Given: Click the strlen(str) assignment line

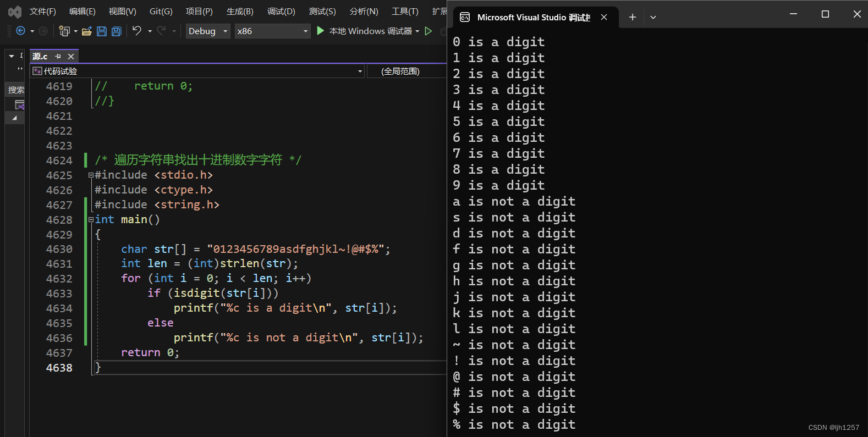Looking at the screenshot, I should point(209,264).
